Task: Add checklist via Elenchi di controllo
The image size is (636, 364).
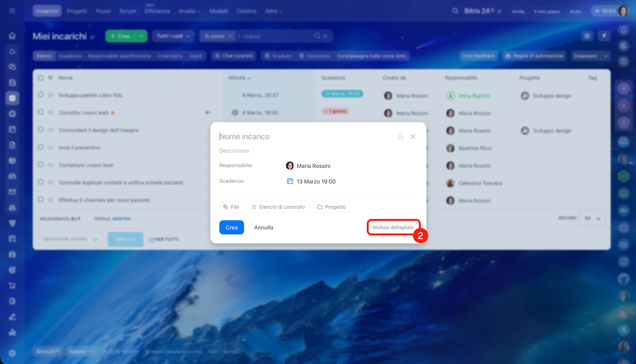Action: tap(279, 207)
